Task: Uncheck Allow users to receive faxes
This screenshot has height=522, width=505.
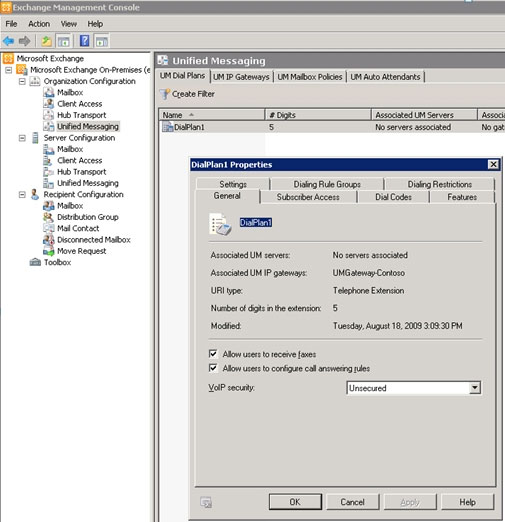Action: coord(213,354)
